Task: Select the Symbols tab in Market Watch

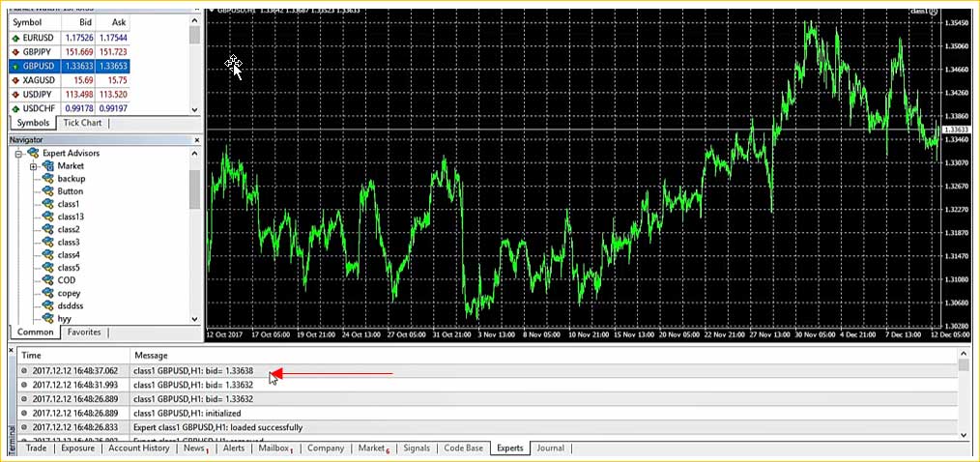Action: [x=33, y=123]
